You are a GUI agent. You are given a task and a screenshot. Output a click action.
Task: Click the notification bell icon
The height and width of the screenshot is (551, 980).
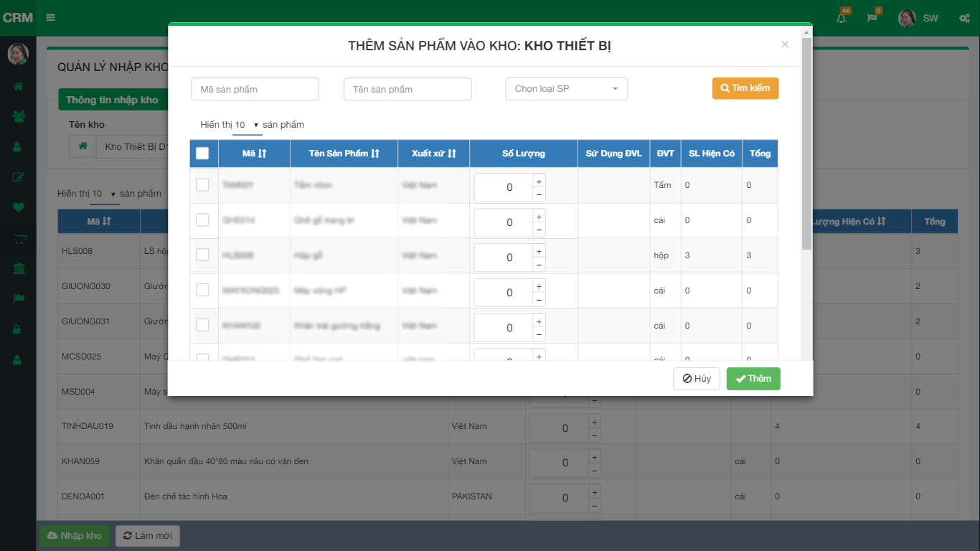pyautogui.click(x=841, y=18)
